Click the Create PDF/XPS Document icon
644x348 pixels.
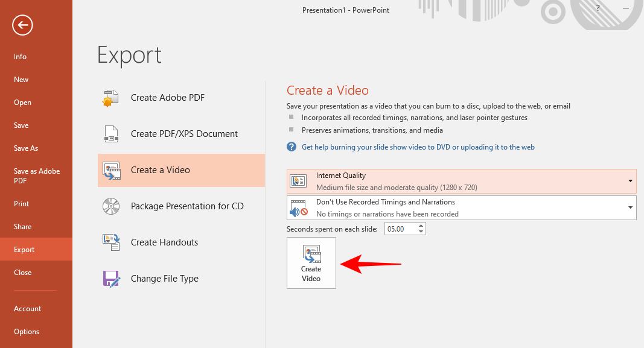pos(111,133)
